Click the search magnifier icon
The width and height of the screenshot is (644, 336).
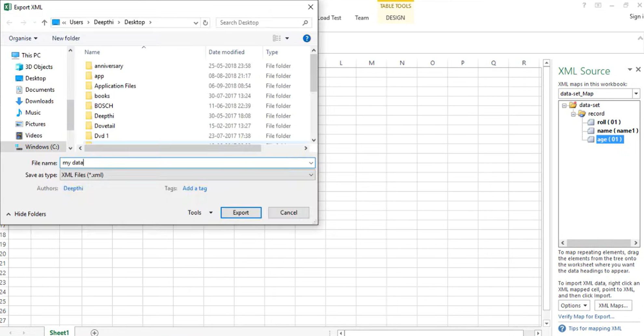click(x=305, y=22)
